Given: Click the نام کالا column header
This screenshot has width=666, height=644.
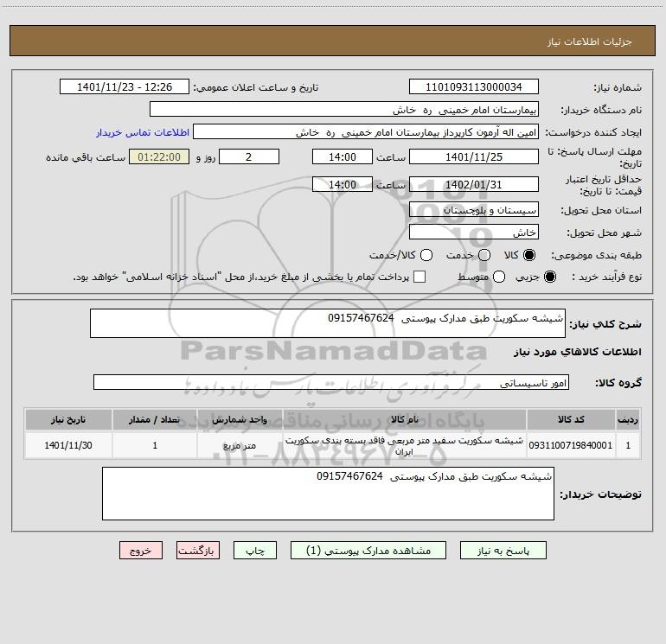Looking at the screenshot, I should [x=405, y=419].
